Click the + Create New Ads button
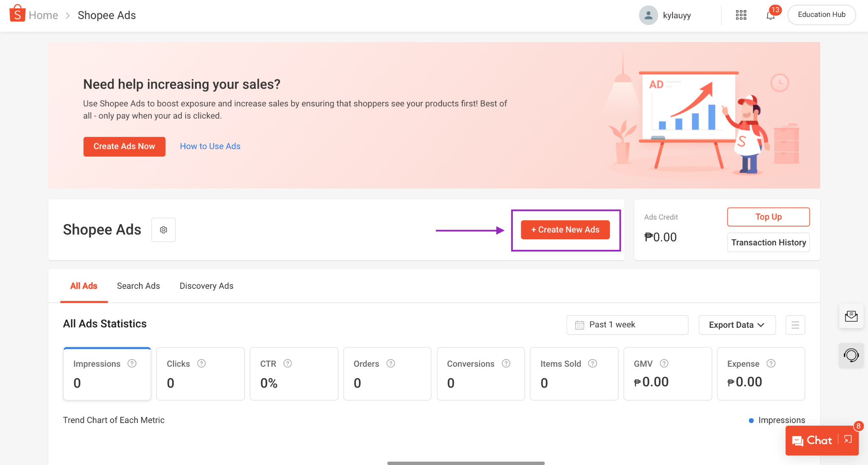868x465 pixels. pyautogui.click(x=565, y=230)
